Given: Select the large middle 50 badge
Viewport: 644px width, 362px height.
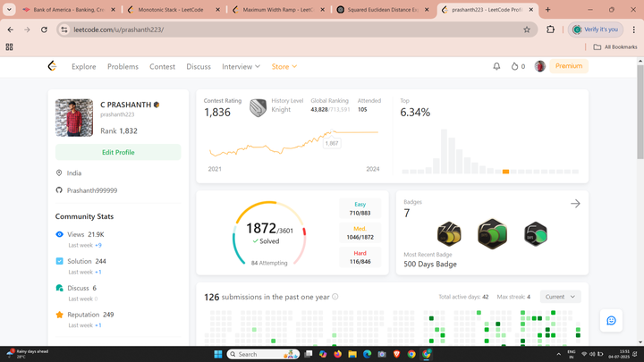Looking at the screenshot, I should [x=492, y=234].
